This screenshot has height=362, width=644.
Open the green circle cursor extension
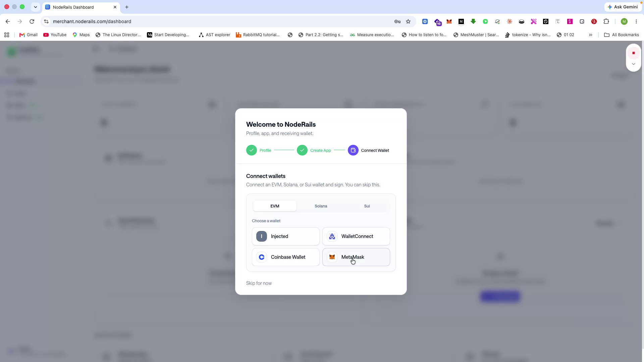[485, 21]
